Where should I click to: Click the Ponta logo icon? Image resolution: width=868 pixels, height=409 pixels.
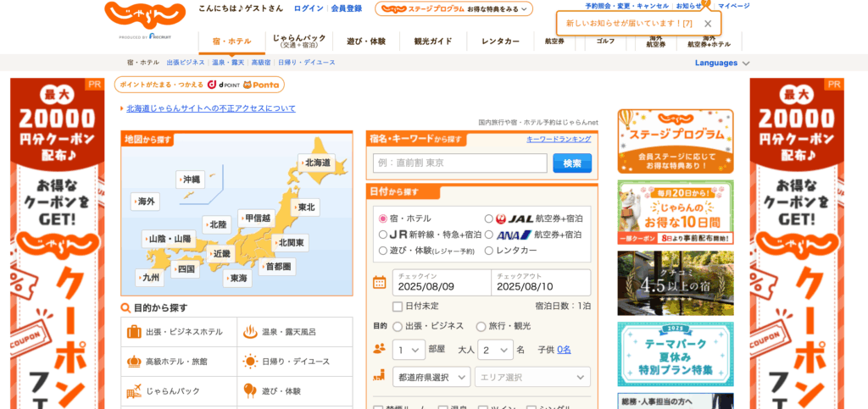point(261,86)
